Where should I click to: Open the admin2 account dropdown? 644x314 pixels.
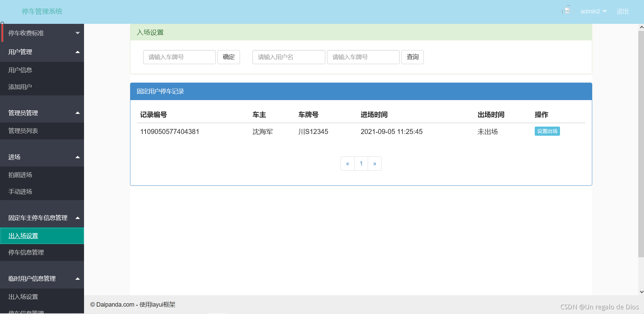pyautogui.click(x=593, y=11)
